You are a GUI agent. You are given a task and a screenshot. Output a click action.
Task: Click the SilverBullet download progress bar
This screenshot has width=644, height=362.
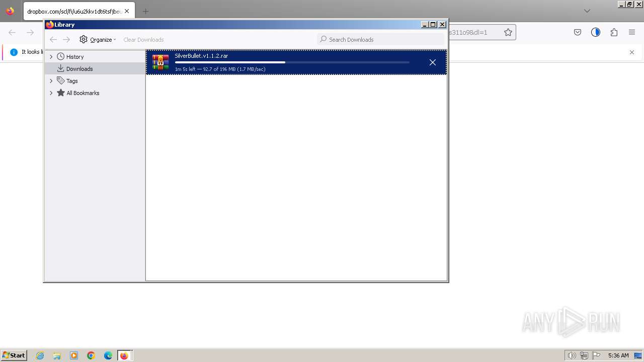pyautogui.click(x=292, y=62)
